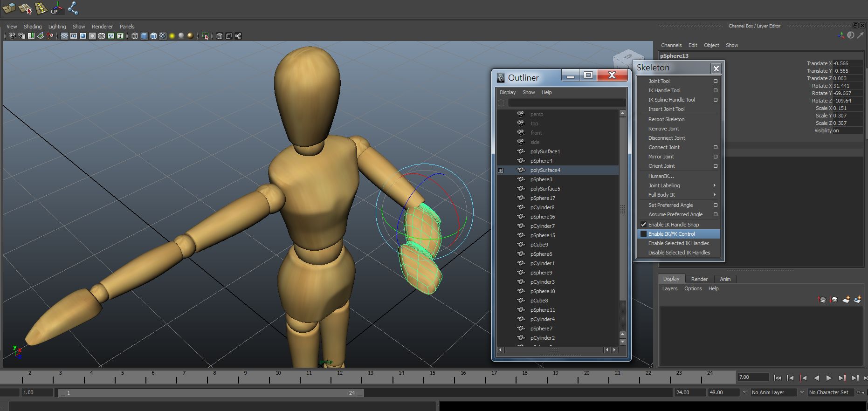The image size is (868, 411).
Task: Open the No Anim Layer dropdown
Action: pyautogui.click(x=774, y=392)
